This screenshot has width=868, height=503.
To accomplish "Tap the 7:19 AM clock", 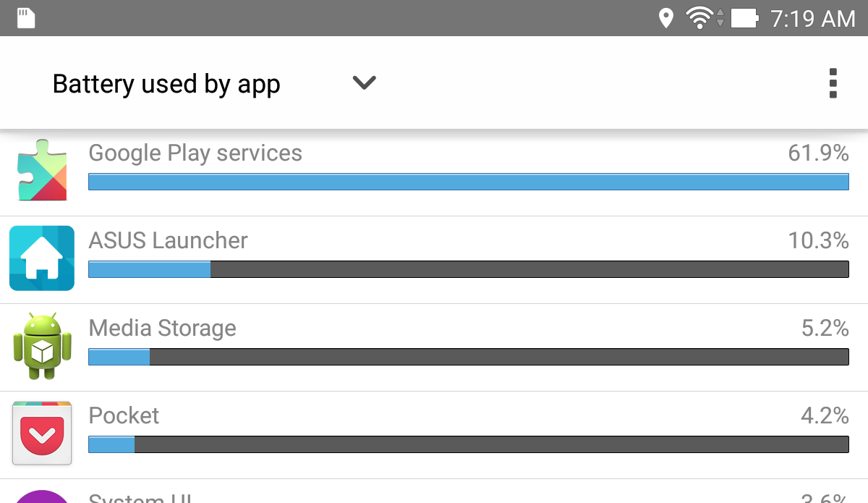I will [813, 19].
